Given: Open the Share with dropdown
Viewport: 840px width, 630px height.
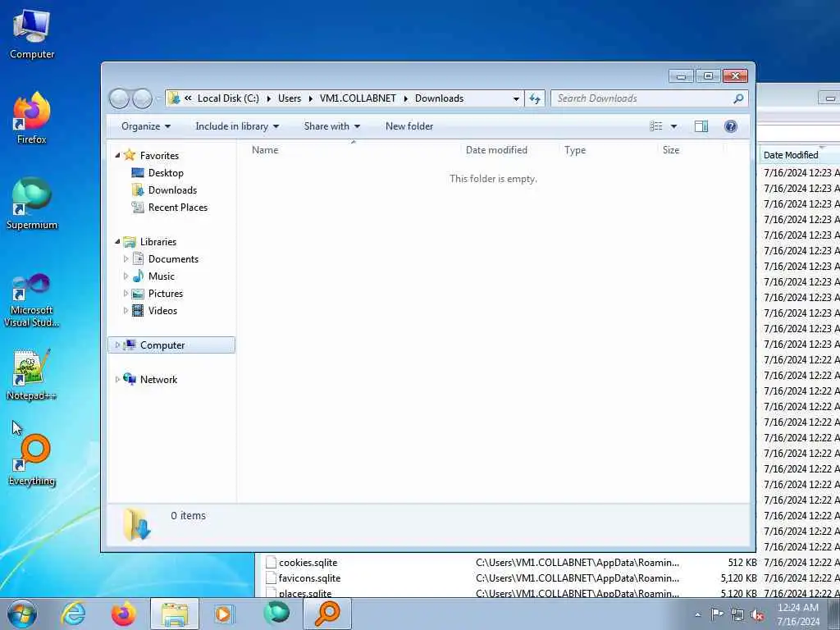Looking at the screenshot, I should pyautogui.click(x=332, y=126).
